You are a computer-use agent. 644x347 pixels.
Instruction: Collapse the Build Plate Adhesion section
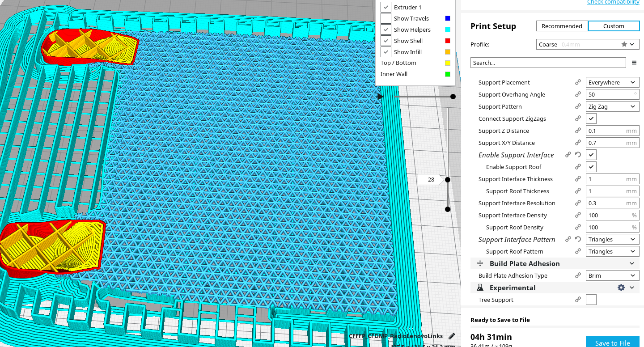tap(632, 263)
